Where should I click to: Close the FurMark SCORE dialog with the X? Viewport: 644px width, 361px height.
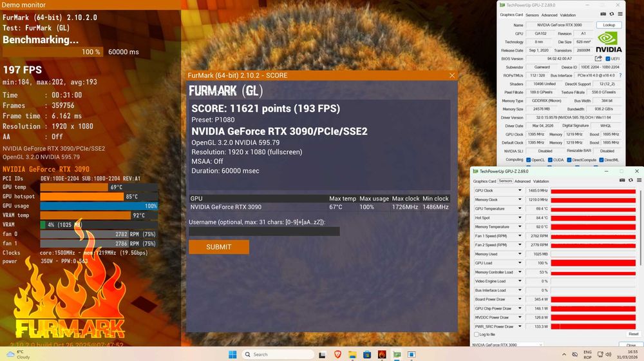click(x=452, y=75)
